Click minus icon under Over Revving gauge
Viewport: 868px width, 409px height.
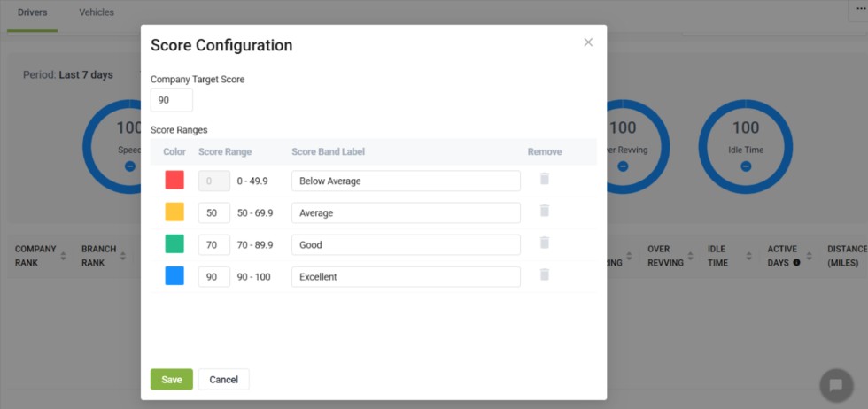click(x=623, y=166)
